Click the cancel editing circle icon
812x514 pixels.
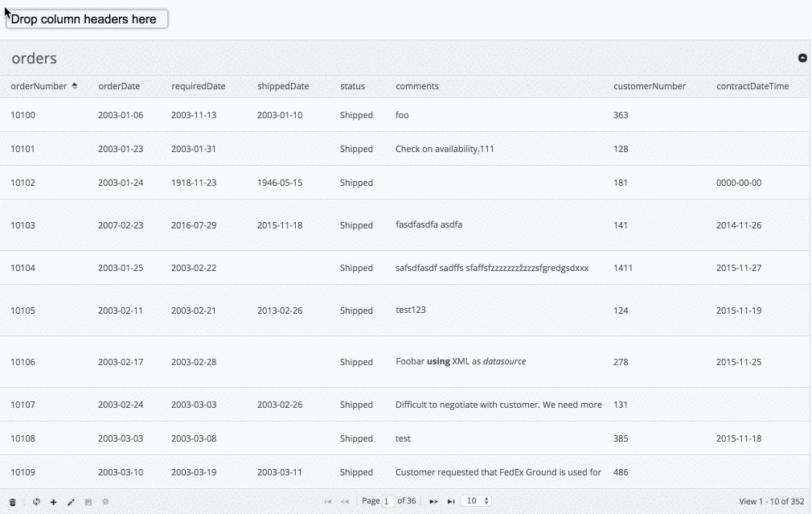(x=105, y=502)
